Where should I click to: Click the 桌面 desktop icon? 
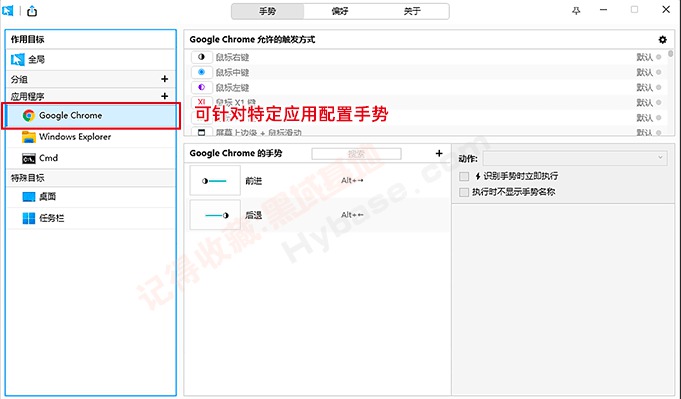tap(29, 197)
